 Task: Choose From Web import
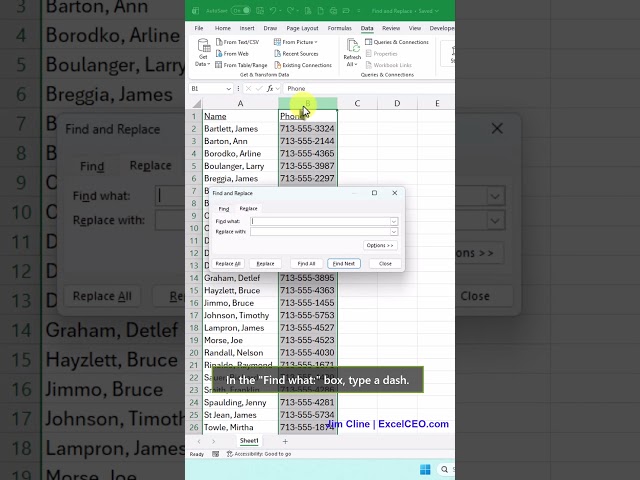[232, 53]
